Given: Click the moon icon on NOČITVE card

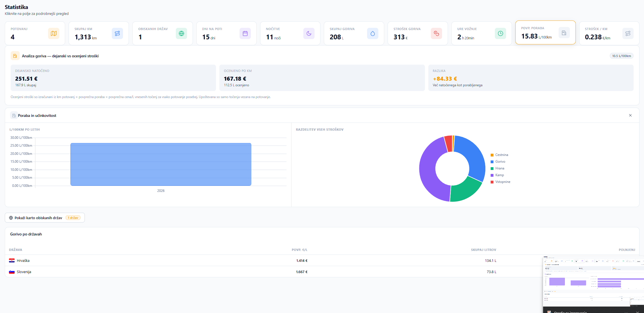Looking at the screenshot, I should (309, 33).
